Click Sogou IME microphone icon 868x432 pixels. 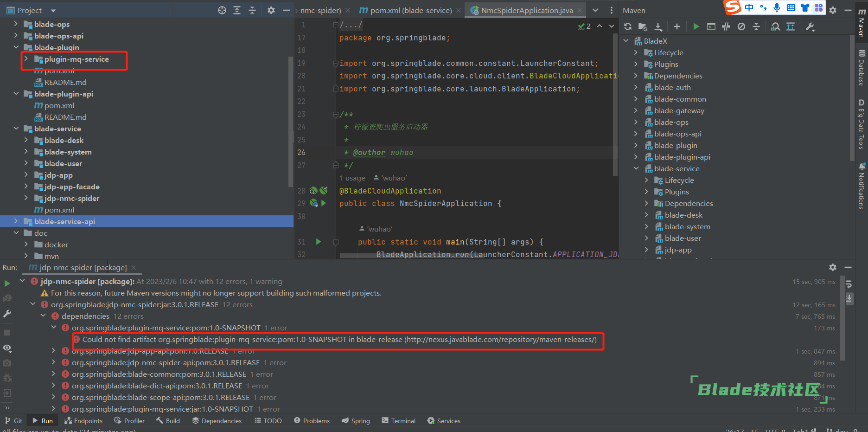pos(777,7)
